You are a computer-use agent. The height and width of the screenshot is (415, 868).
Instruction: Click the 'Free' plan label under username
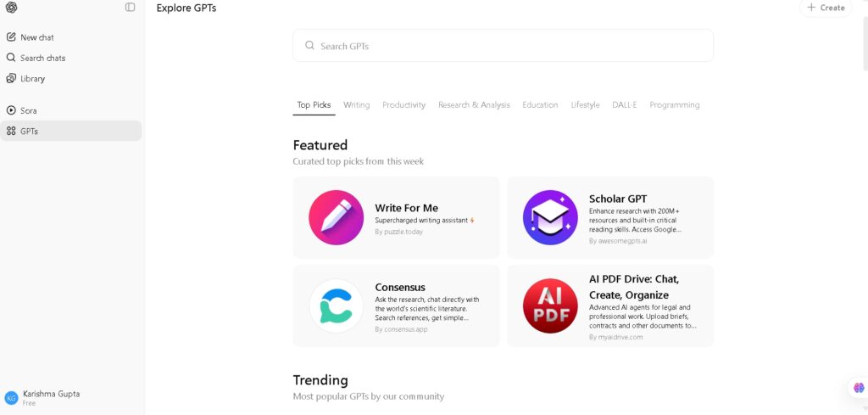[x=30, y=403]
